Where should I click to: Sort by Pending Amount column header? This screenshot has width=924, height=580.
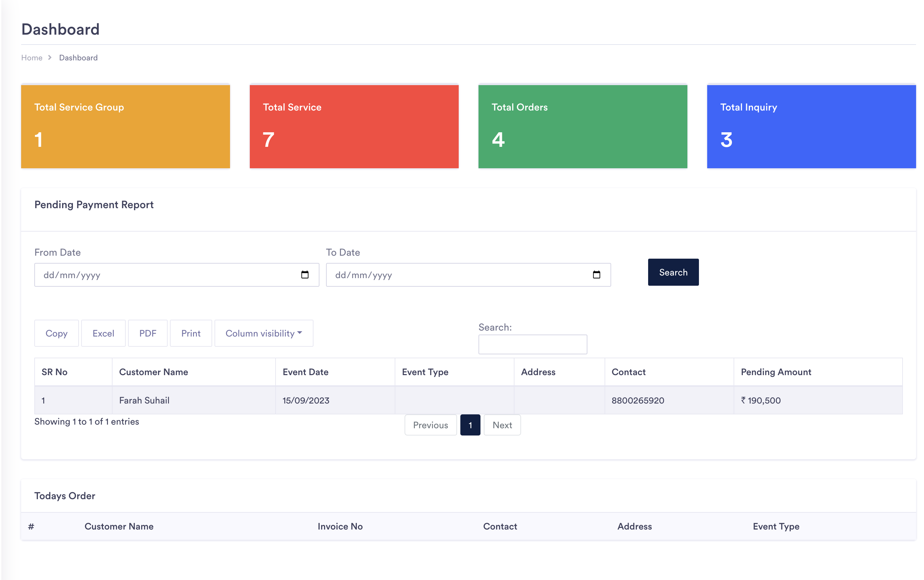pyautogui.click(x=818, y=372)
